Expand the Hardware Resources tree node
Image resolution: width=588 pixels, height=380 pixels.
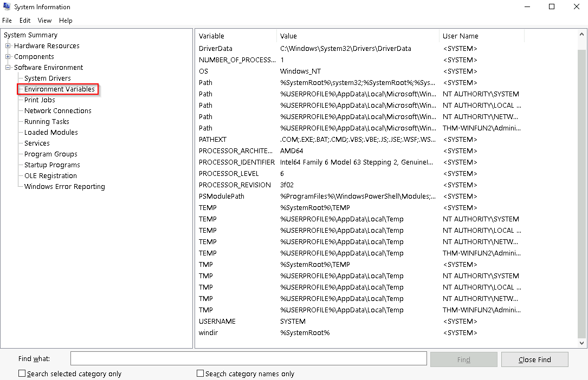tap(8, 46)
